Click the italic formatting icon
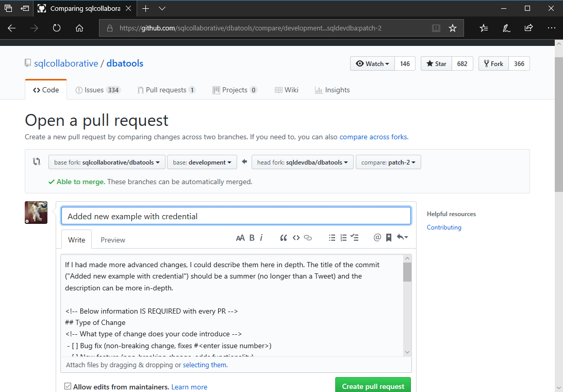The image size is (563, 392). coord(261,238)
